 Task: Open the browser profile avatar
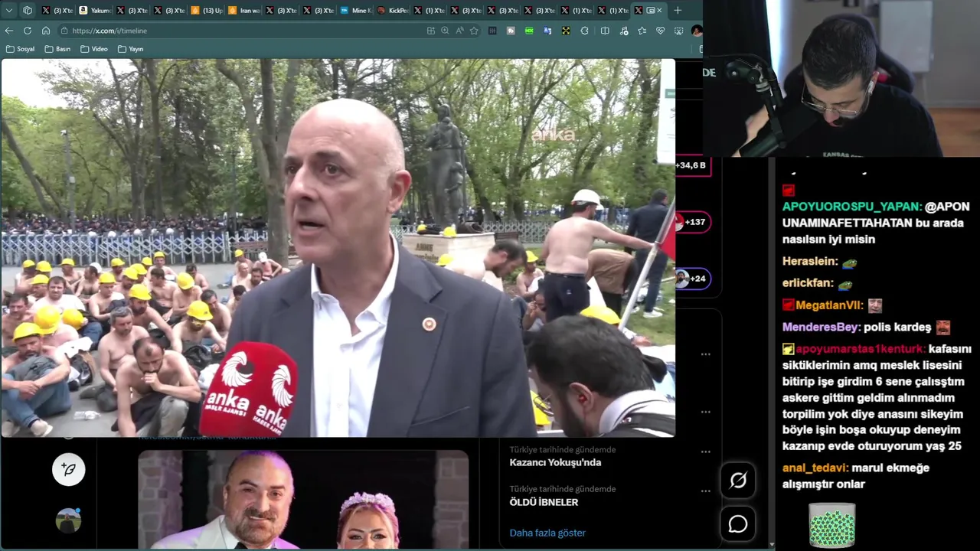[x=697, y=31]
